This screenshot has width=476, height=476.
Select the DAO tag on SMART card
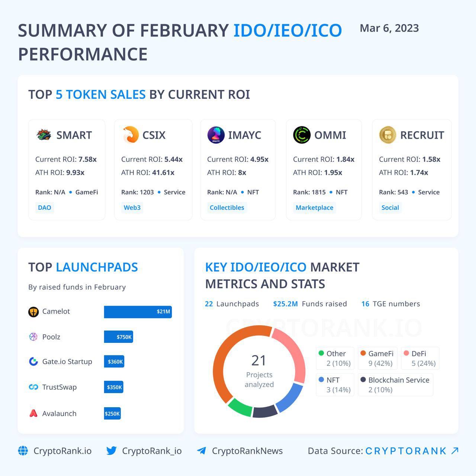[x=45, y=208]
